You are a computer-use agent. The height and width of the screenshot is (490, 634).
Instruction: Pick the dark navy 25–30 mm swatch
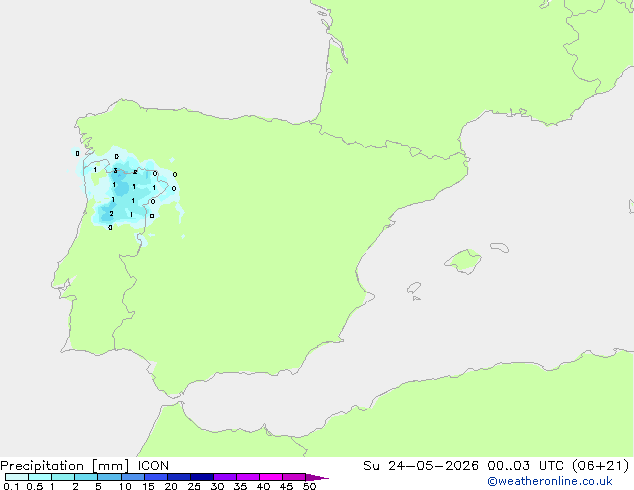point(202,477)
